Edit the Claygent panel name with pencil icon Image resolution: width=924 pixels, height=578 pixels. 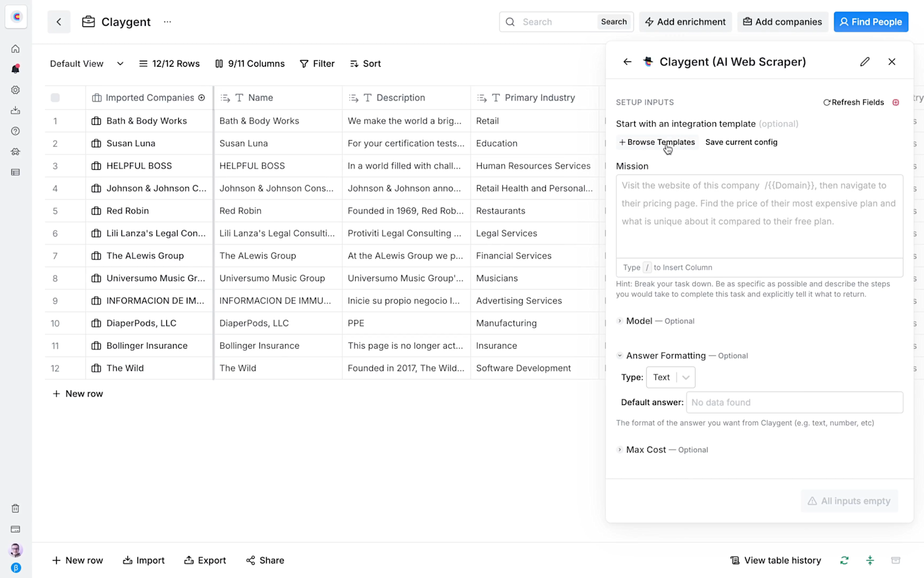point(865,61)
